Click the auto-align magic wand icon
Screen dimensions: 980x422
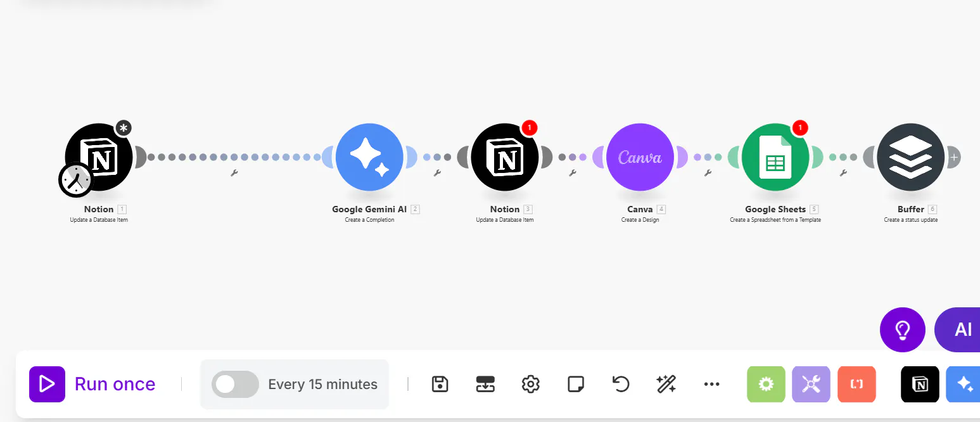click(666, 384)
